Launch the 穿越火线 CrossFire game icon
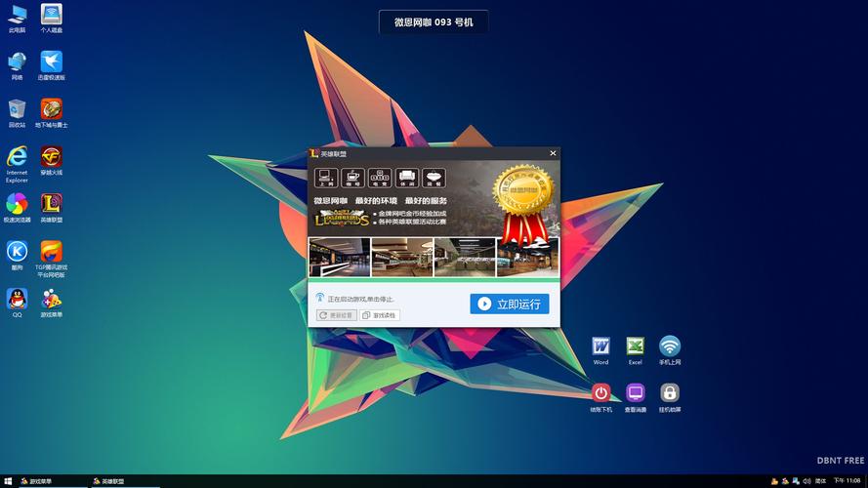Screen dimensions: 868x488 [52, 161]
